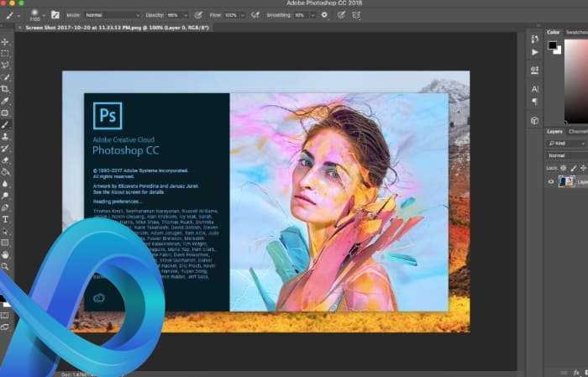
Task: Open the Mode Normal dropdown
Action: point(112,15)
